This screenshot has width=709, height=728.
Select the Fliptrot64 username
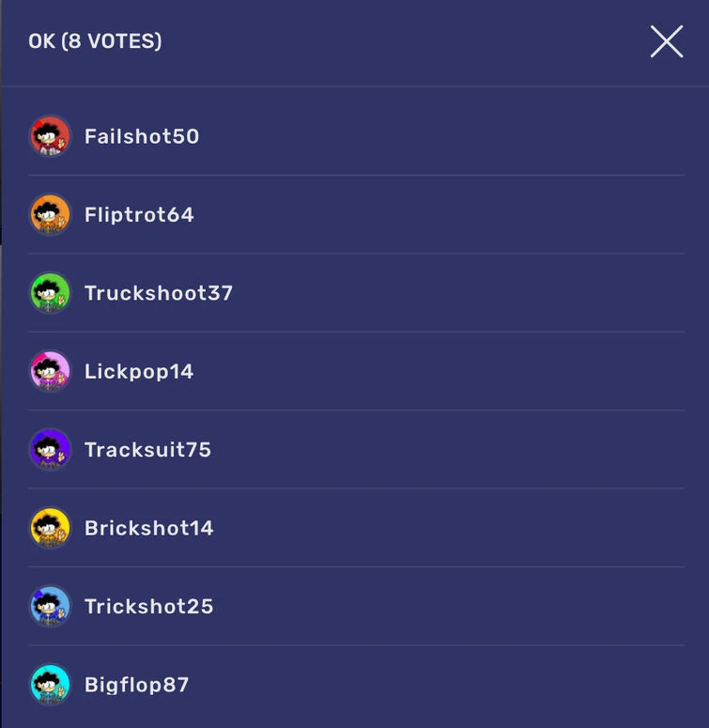pos(139,215)
